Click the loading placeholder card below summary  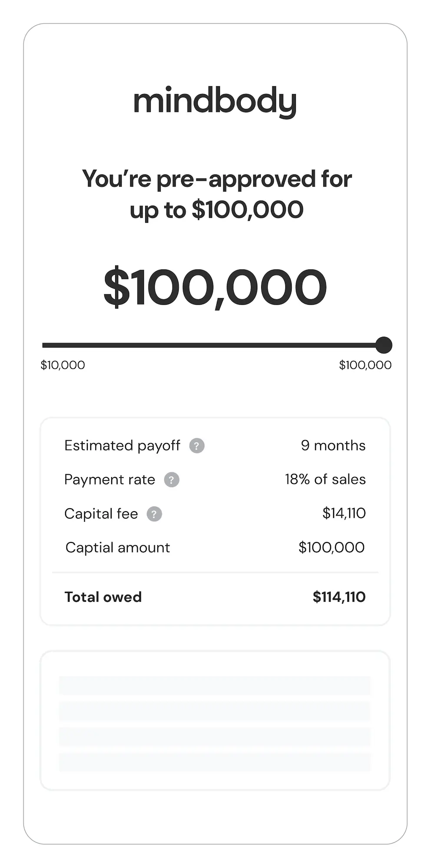coord(215,720)
